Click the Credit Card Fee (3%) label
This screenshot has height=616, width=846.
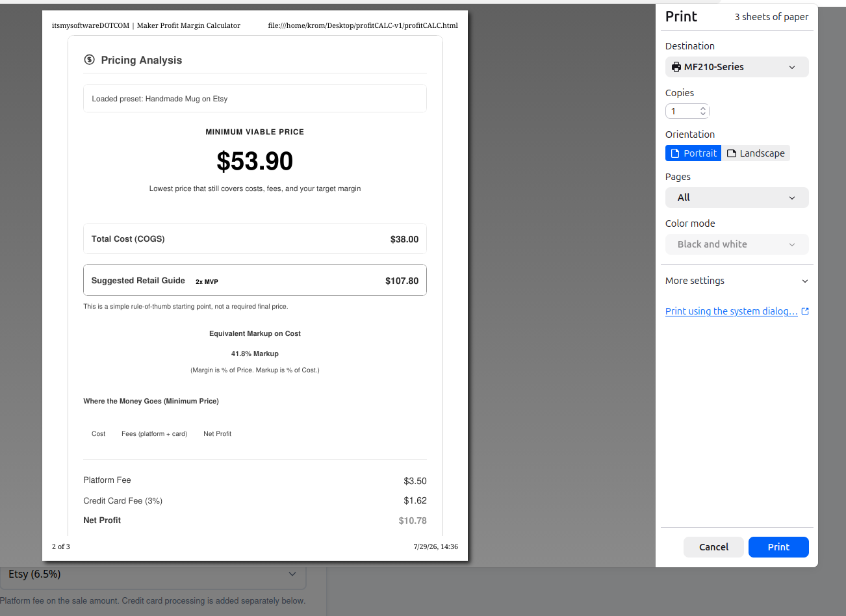(x=123, y=500)
